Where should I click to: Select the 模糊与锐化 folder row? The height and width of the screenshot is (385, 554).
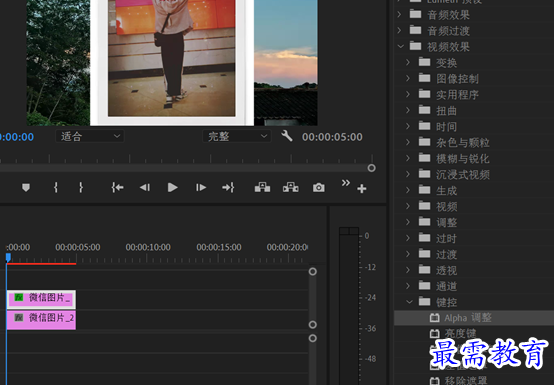(474, 158)
